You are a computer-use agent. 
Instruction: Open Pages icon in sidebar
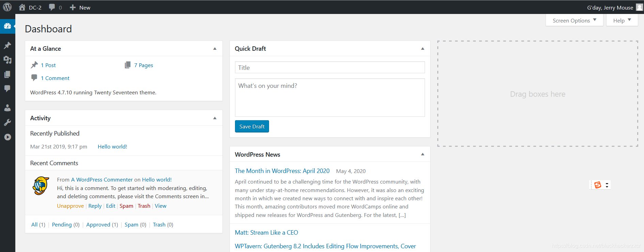coord(7,74)
